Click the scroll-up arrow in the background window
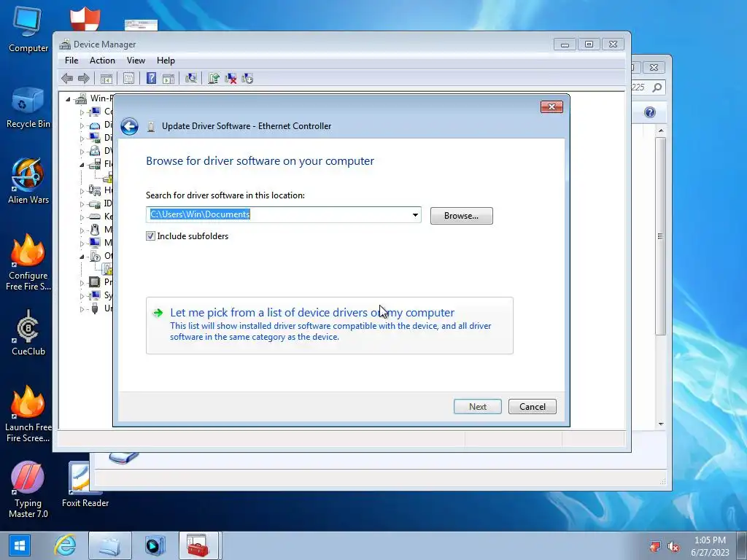747x560 pixels. coord(661,131)
